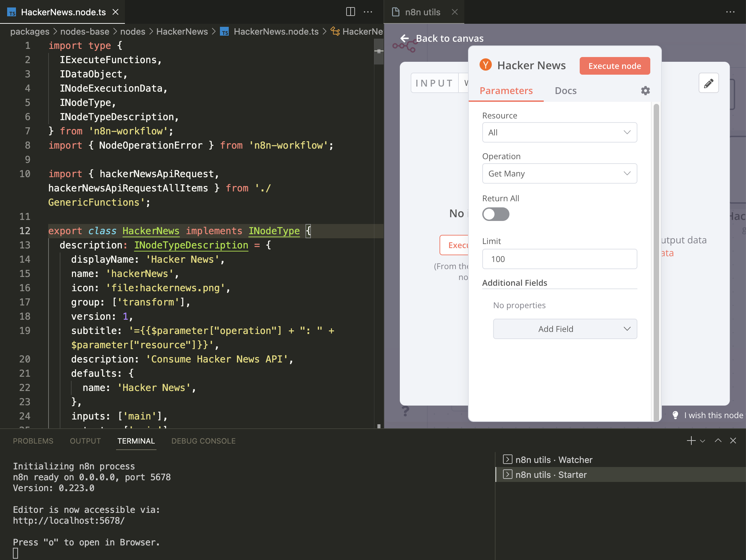Maximize terminal panel with the up chevron

click(x=718, y=441)
